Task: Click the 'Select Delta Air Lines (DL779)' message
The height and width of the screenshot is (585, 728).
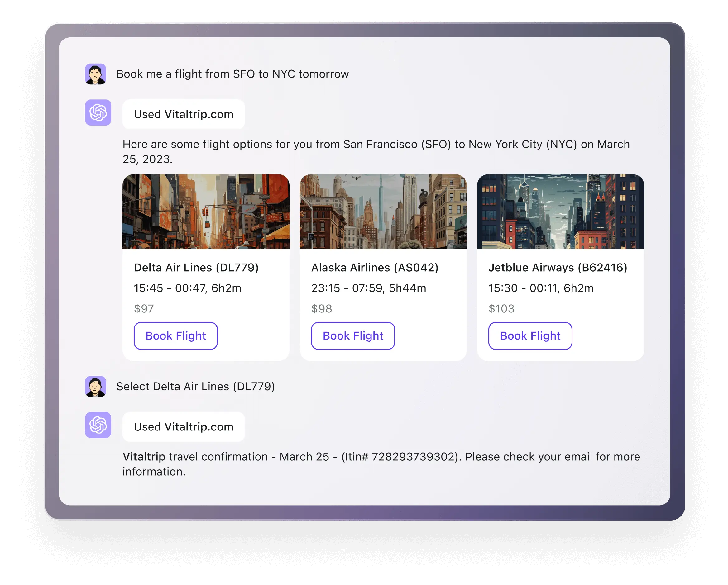Action: coord(195,386)
